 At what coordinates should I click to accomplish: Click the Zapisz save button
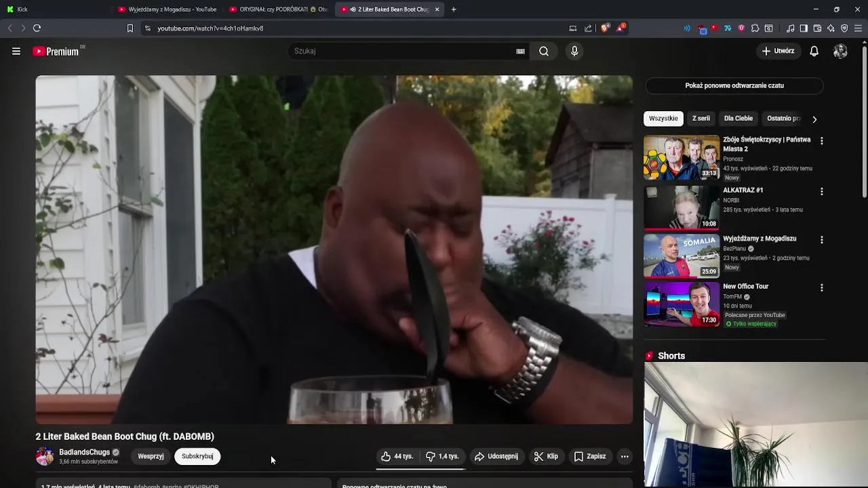(590, 456)
